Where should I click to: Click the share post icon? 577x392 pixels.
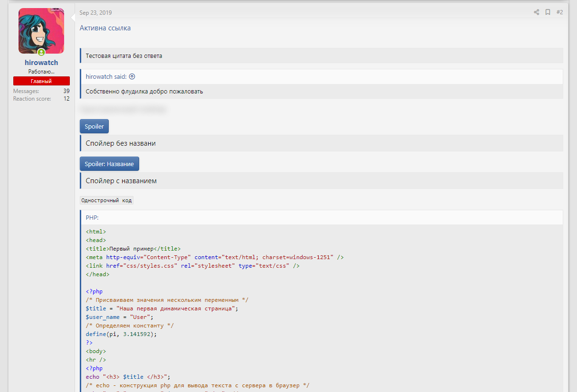(x=536, y=12)
